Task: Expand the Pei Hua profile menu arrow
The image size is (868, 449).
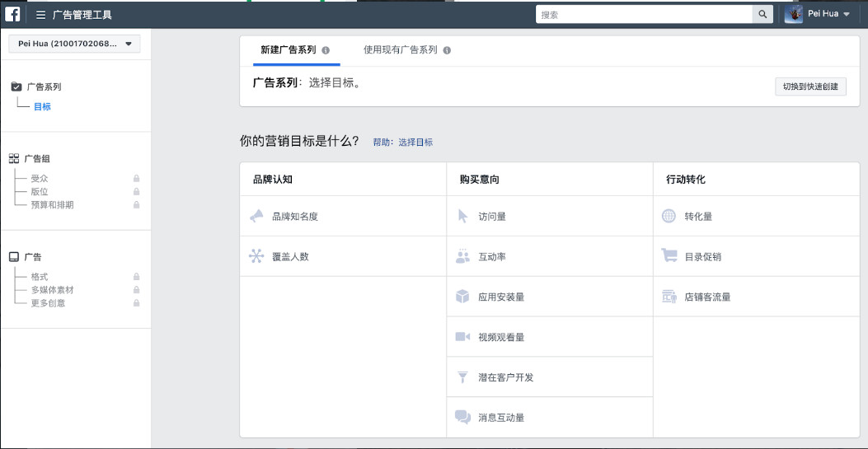Action: (x=847, y=15)
